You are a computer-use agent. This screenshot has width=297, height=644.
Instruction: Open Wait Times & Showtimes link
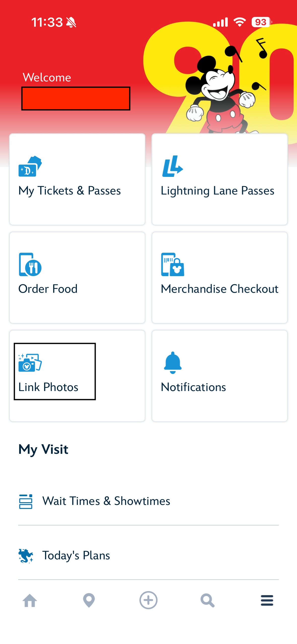pos(106,501)
